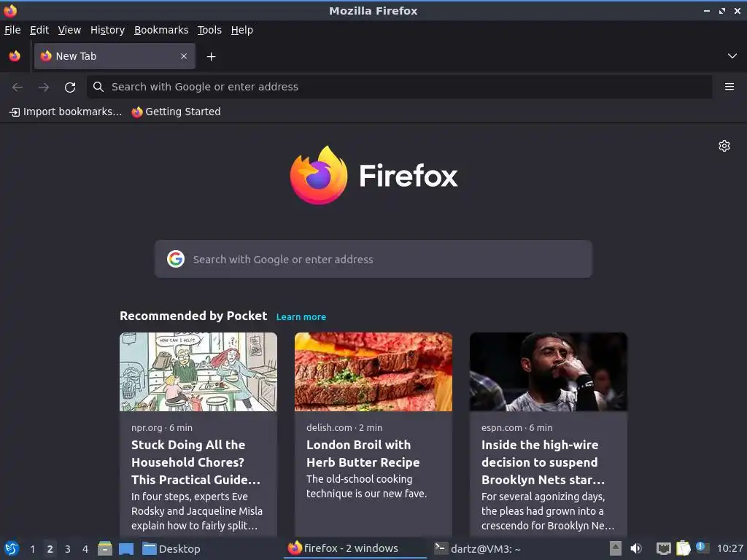747x560 pixels.
Task: Open London Broil with Herb Butter Recipe
Action: [x=363, y=454]
